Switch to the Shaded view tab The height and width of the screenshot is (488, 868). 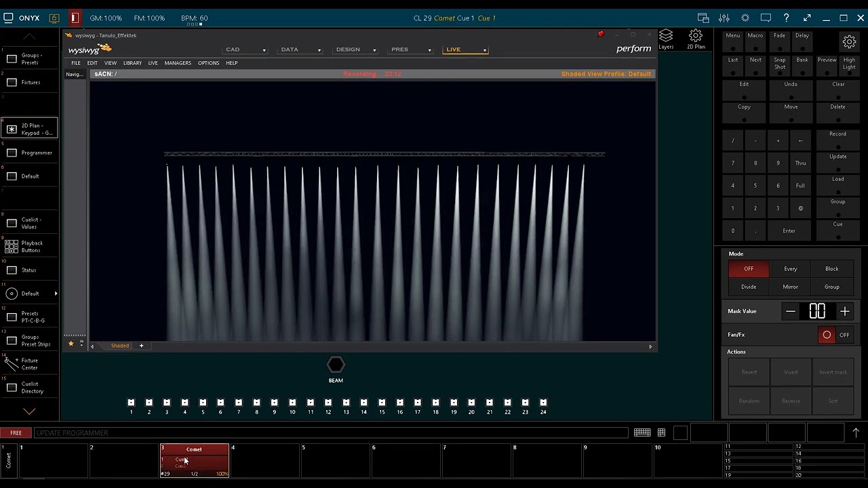pyautogui.click(x=120, y=346)
